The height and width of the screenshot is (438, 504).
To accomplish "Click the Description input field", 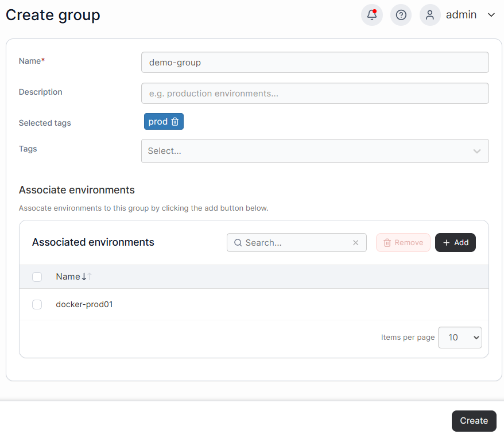I will coord(315,94).
